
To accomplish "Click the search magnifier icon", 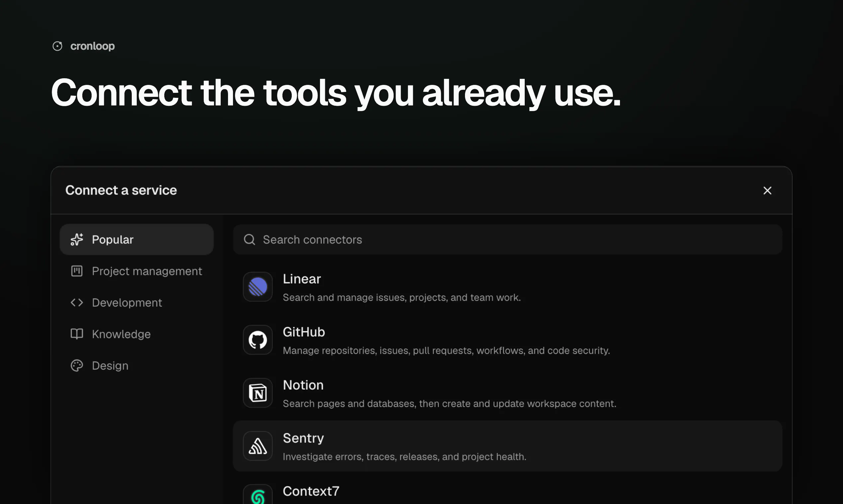I will pos(250,239).
